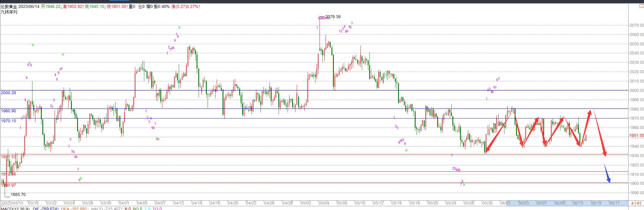Select the 2000.28 blue horizontal line label
This screenshot has width=644, height=210.
pos(8,93)
